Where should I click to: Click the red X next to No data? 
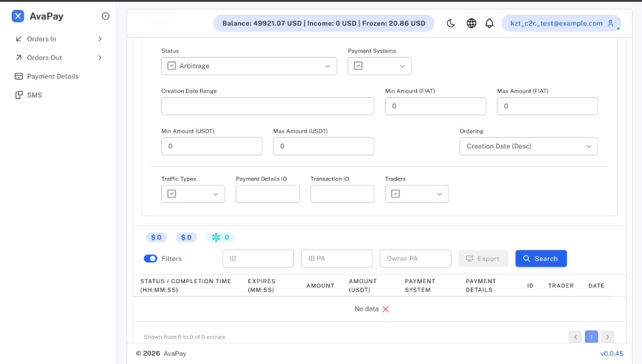click(386, 309)
